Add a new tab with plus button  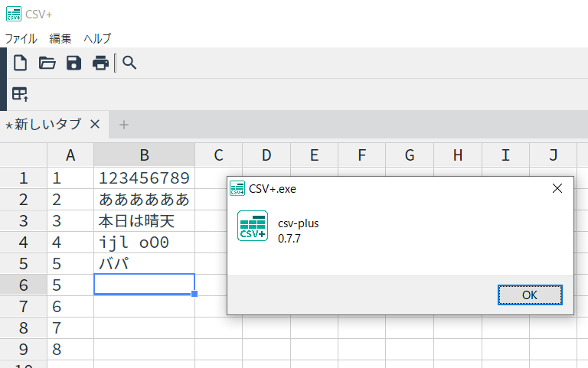point(124,125)
